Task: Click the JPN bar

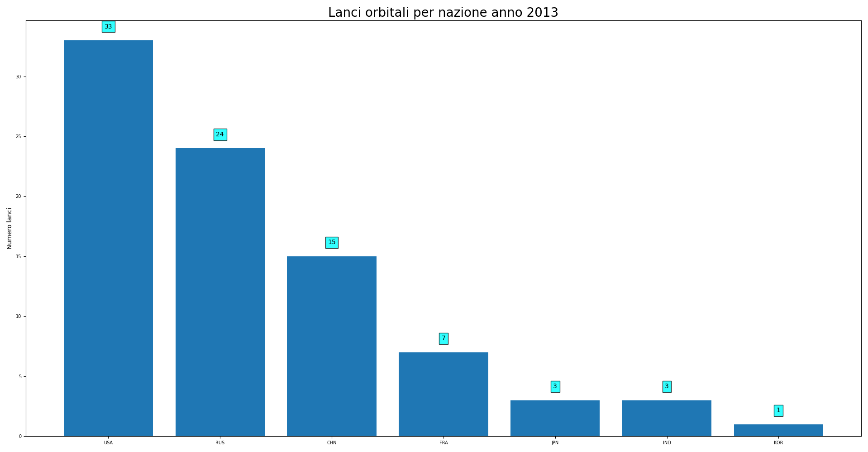Action: (x=555, y=418)
